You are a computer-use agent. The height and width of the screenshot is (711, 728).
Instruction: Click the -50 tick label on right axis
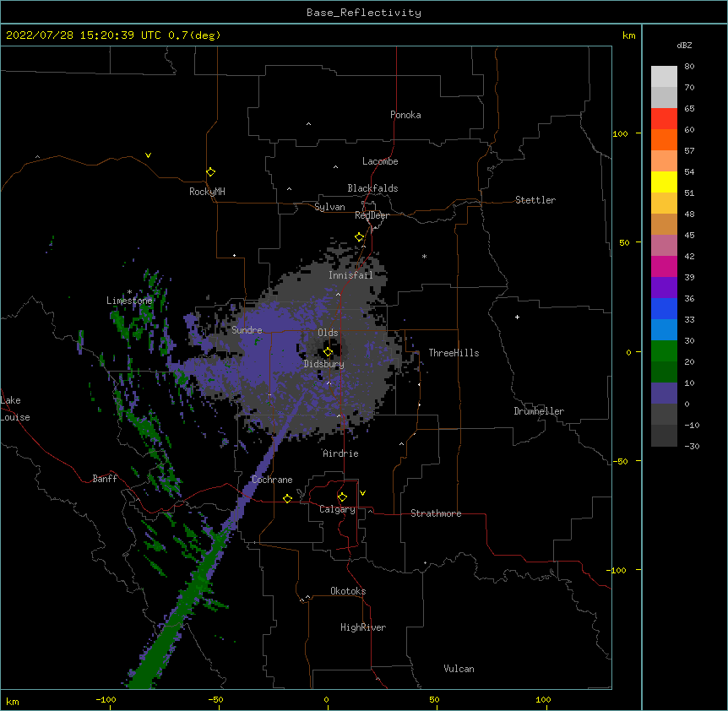620,461
